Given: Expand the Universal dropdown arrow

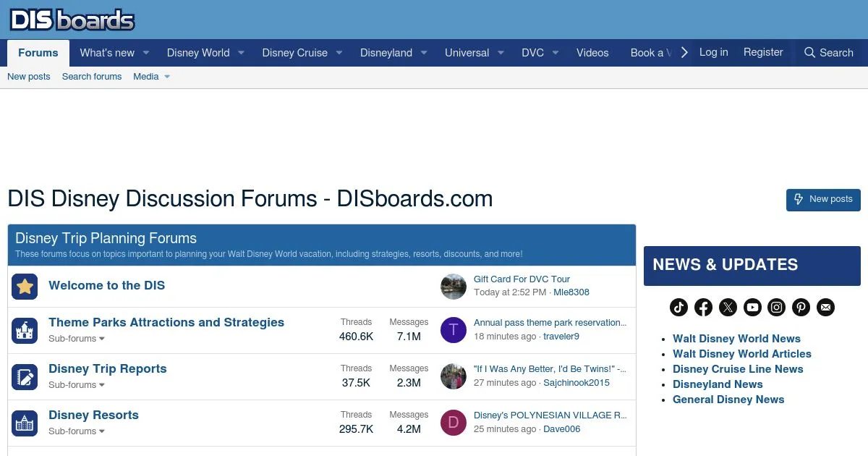Looking at the screenshot, I should [x=501, y=53].
